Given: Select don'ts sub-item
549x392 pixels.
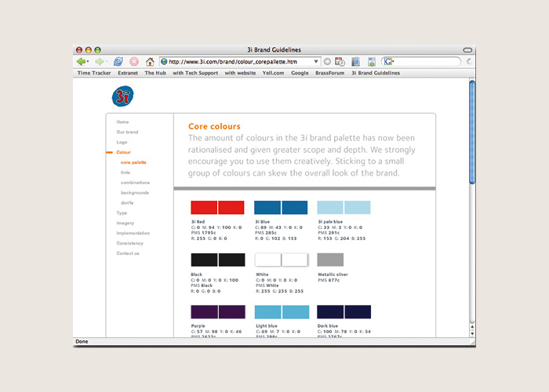Looking at the screenshot, I should tap(127, 203).
